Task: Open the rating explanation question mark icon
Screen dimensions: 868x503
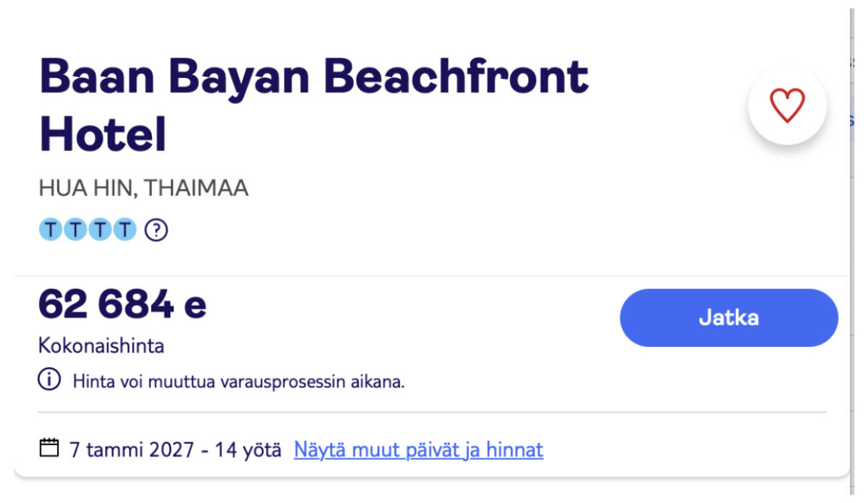Action: (155, 229)
